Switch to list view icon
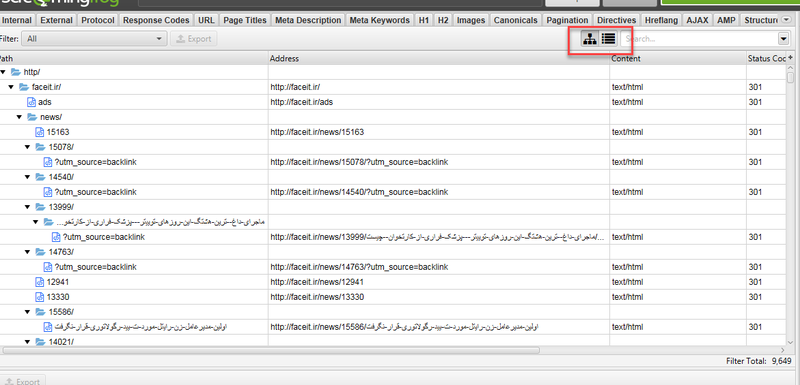This screenshot has height=385, width=800. click(x=608, y=39)
